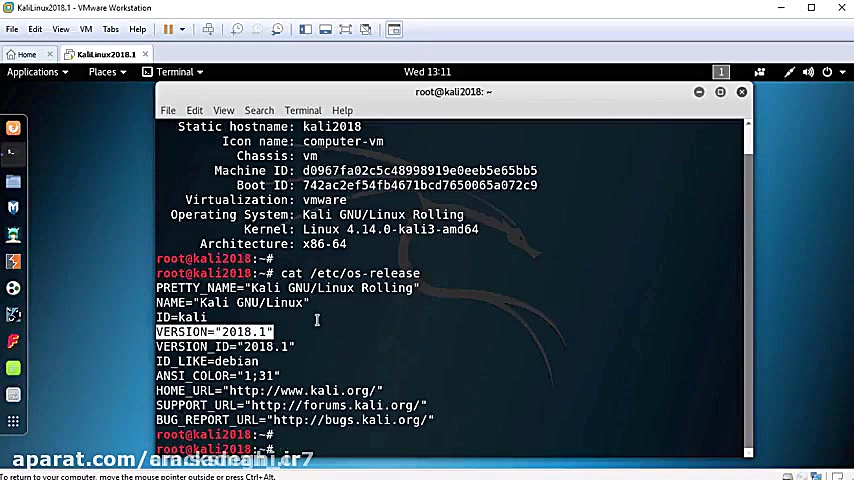854x480 pixels.
Task: Click the SUPPORT_URL forums.kali.org line
Action: coord(291,405)
